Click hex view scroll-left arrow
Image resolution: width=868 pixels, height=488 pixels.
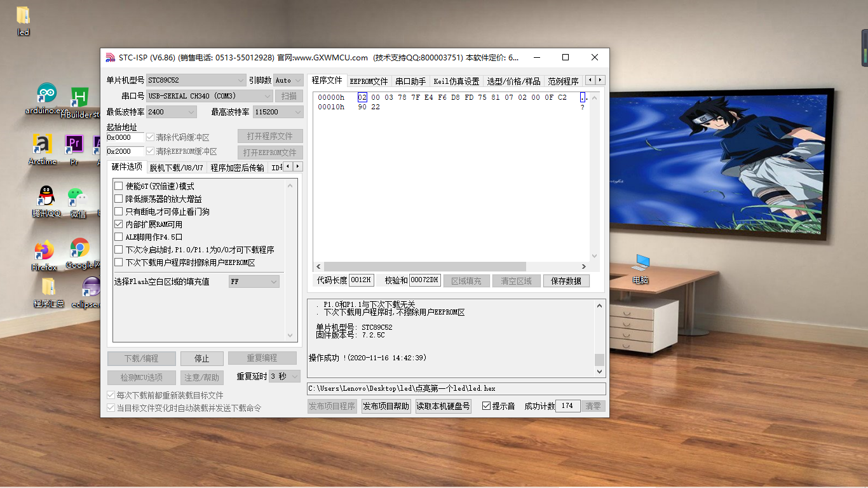(318, 267)
